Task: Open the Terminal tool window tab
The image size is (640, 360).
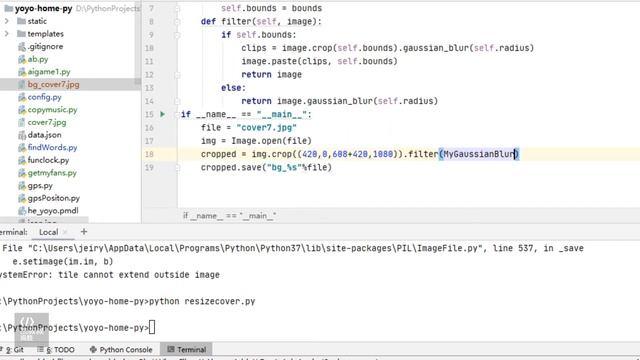Action: [187, 350]
